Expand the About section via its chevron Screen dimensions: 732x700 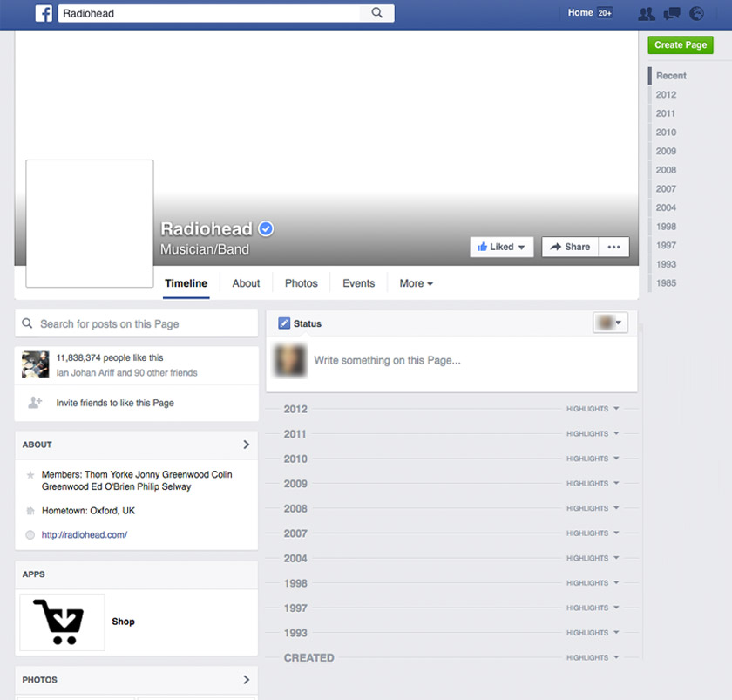pos(248,445)
